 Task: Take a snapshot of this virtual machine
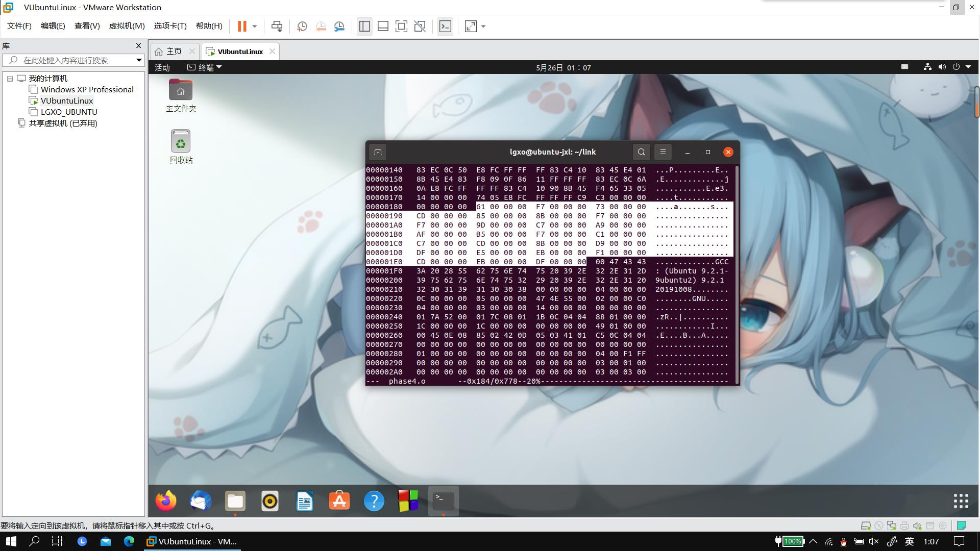302,27
